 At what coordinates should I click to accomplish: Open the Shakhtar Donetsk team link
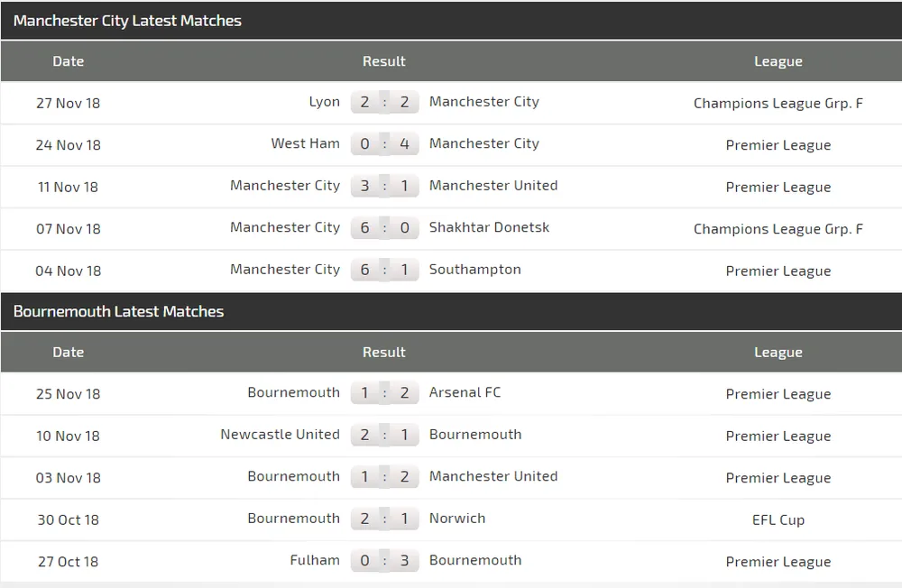pos(489,227)
